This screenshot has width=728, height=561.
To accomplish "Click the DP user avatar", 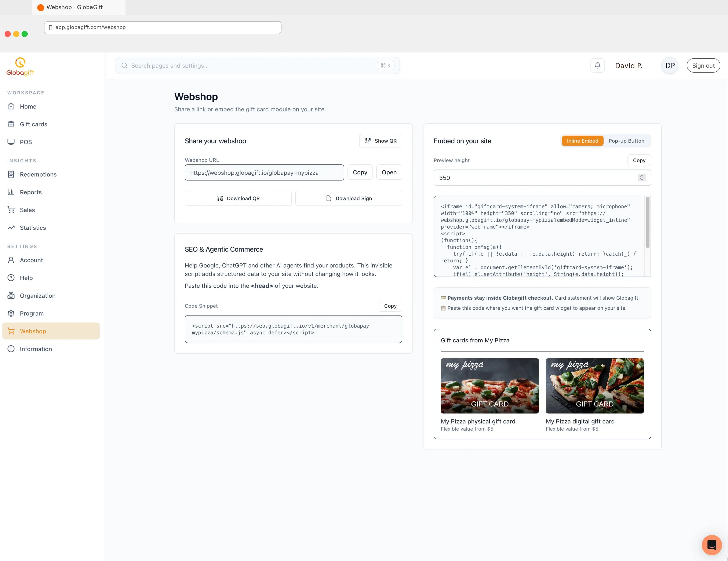I will pos(670,66).
